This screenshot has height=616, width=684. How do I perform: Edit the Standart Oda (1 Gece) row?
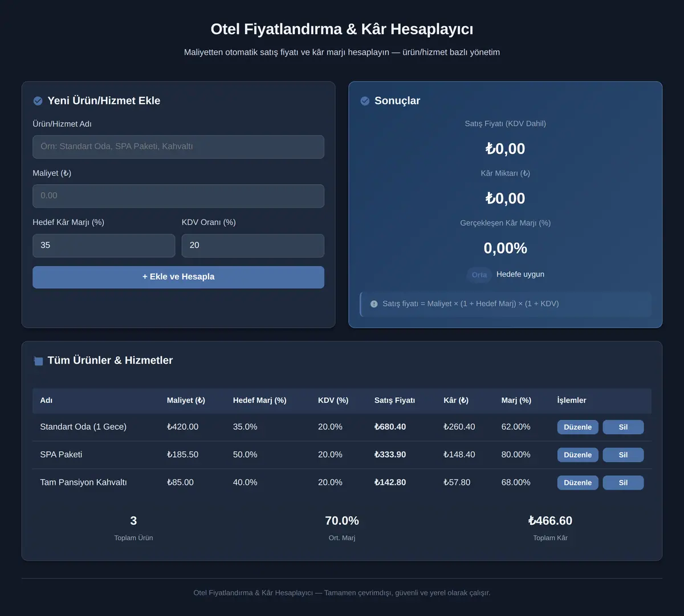click(x=577, y=427)
